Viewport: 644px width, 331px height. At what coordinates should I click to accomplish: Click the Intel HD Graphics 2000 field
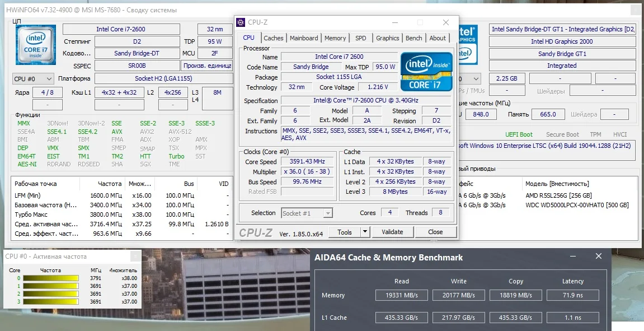click(562, 41)
